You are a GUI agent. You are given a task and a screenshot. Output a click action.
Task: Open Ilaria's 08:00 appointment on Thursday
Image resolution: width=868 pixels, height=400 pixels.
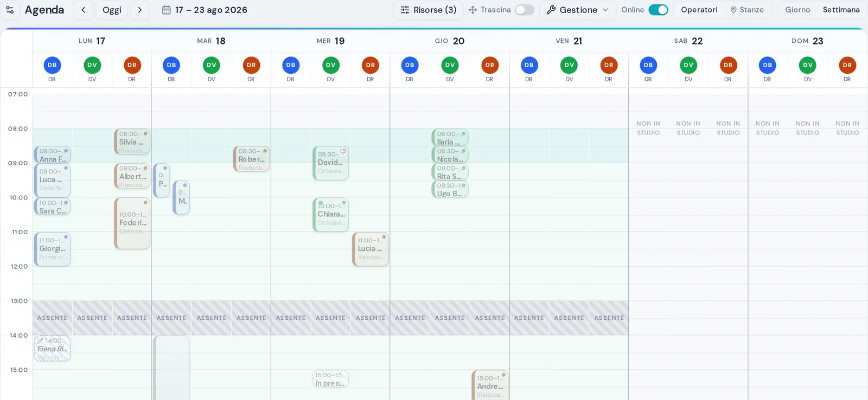click(450, 138)
